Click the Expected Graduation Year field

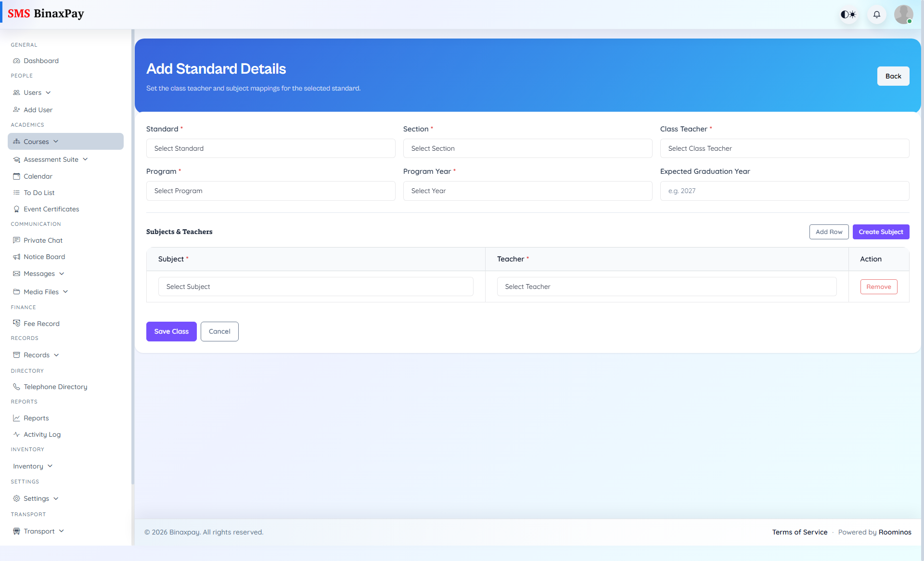click(x=784, y=191)
